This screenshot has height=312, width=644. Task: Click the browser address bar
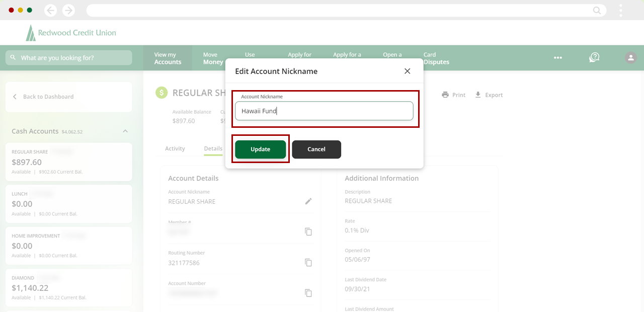click(346, 10)
